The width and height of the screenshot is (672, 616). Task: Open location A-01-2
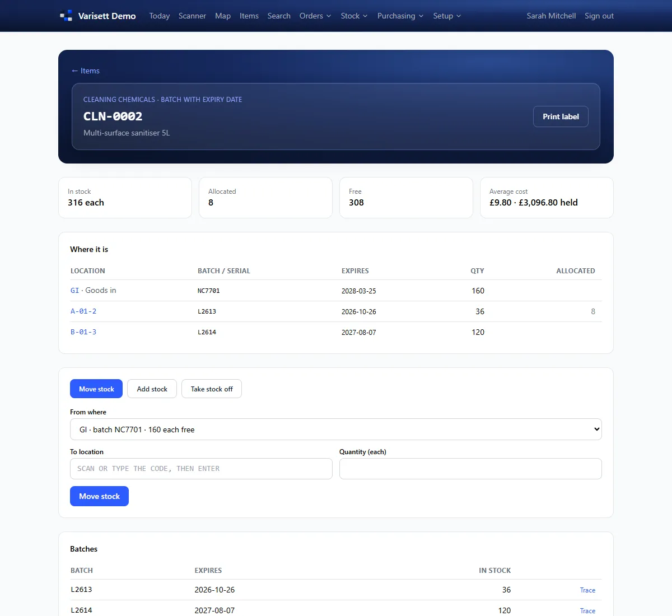(x=83, y=311)
